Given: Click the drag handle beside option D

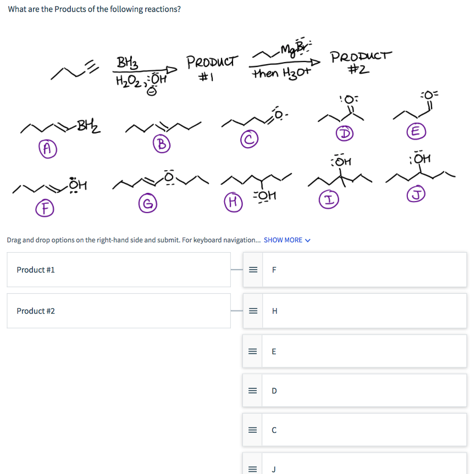Looking at the screenshot, I should 253,391.
